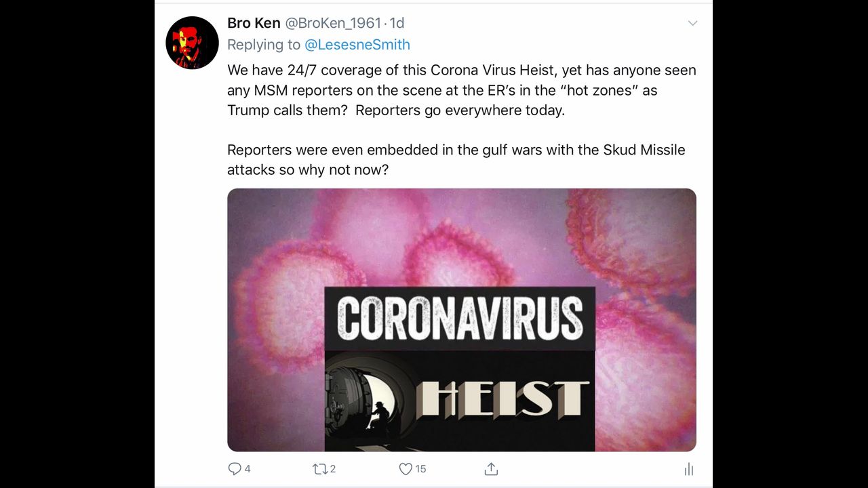Click the reply speech bubble icon
This screenshot has width=868, height=488.
[x=235, y=468]
